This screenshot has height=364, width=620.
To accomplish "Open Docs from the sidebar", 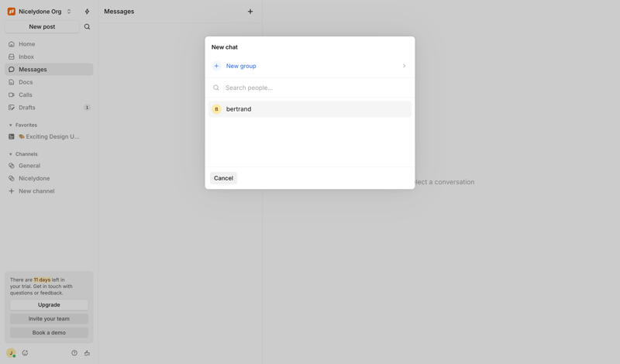I will 26,82.
